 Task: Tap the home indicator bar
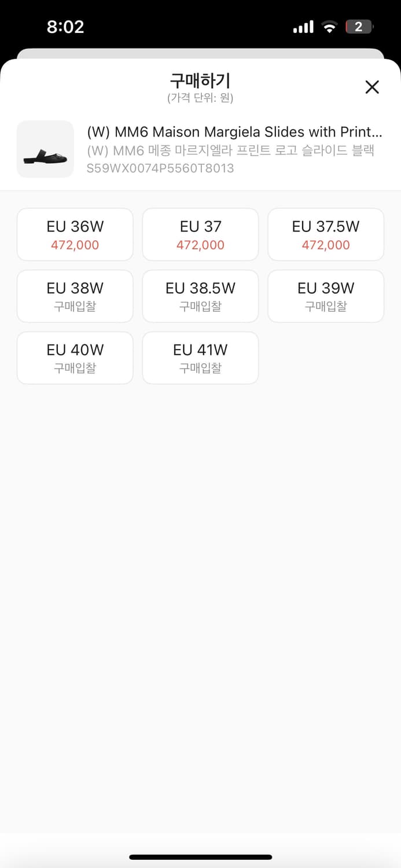[x=200, y=857]
